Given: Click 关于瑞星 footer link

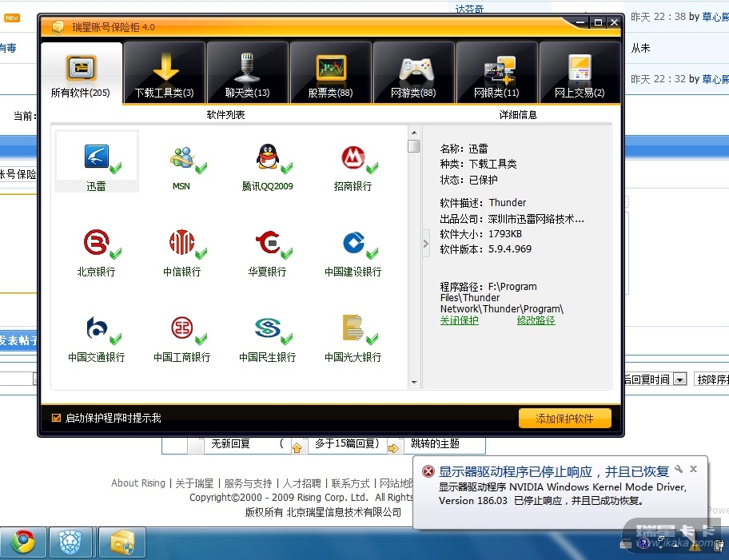Looking at the screenshot, I should [x=194, y=483].
